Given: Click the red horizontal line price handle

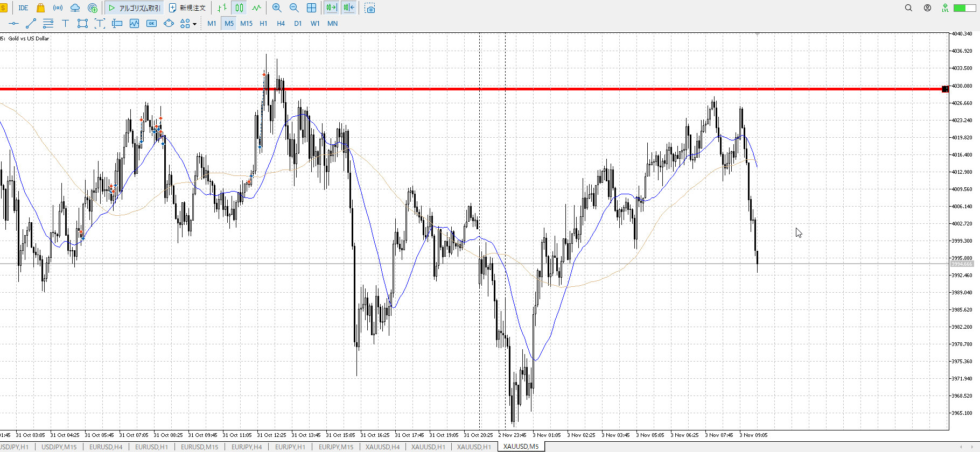Looking at the screenshot, I should tap(945, 89).
